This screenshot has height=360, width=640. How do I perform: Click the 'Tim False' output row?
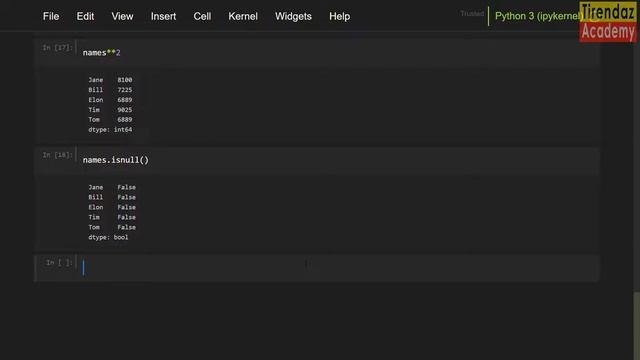(x=112, y=217)
